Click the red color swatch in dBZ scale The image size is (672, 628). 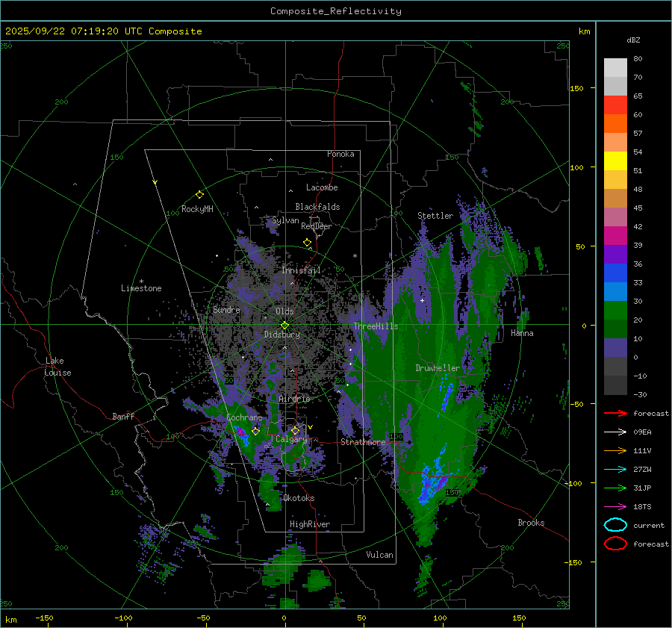point(615,105)
